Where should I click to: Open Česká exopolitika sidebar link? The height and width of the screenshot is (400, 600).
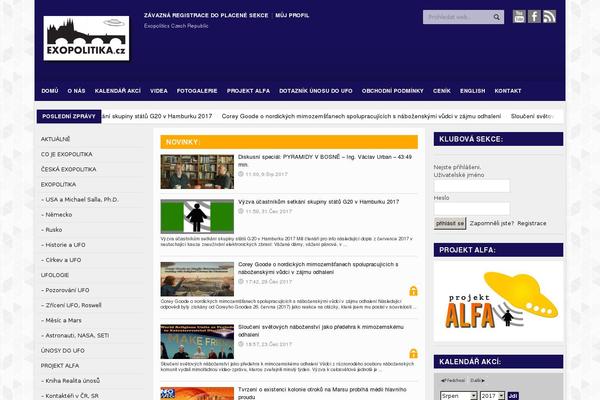pos(68,169)
